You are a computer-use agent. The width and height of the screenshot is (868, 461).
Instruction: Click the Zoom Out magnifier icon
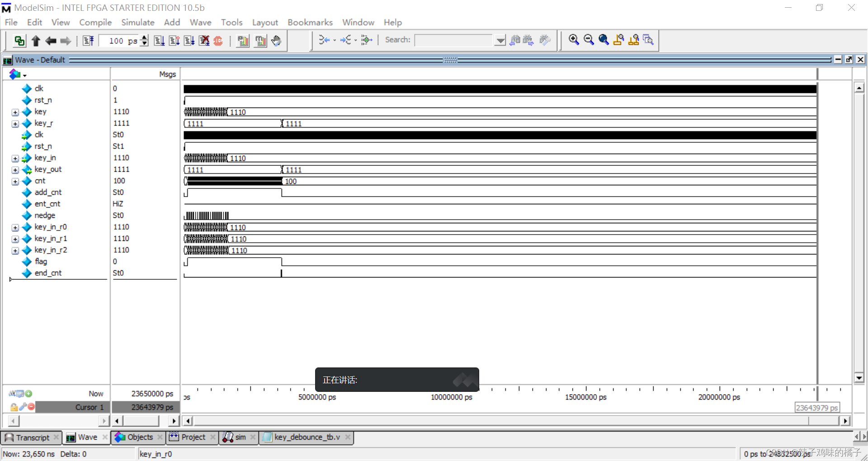click(x=589, y=40)
